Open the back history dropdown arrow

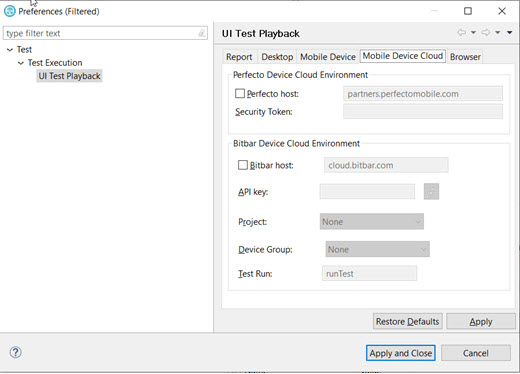473,32
